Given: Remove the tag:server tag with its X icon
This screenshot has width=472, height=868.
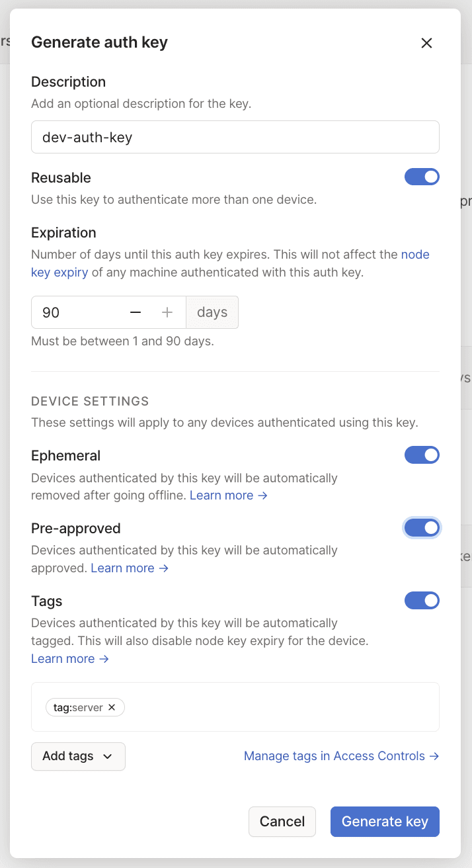Looking at the screenshot, I should [112, 707].
